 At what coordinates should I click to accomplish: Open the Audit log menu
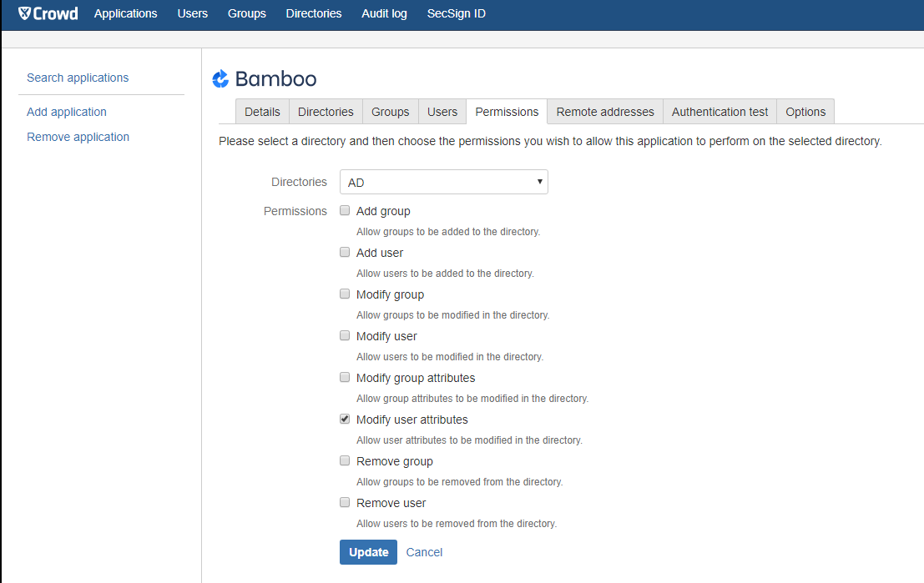tap(384, 13)
